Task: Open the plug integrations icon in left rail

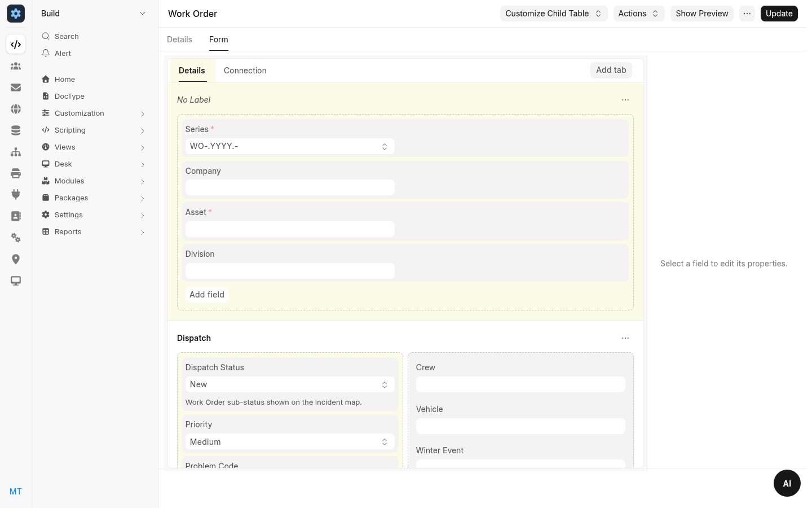Action: 16,195
